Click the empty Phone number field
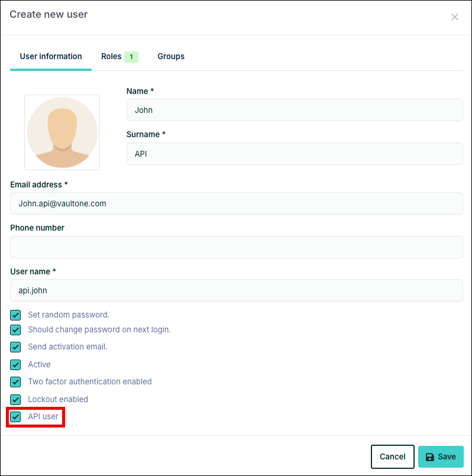 [x=236, y=247]
